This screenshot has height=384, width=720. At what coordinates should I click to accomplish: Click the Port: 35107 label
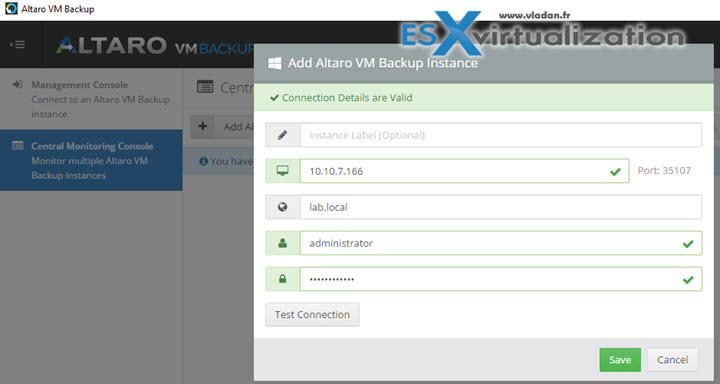pyautogui.click(x=664, y=171)
